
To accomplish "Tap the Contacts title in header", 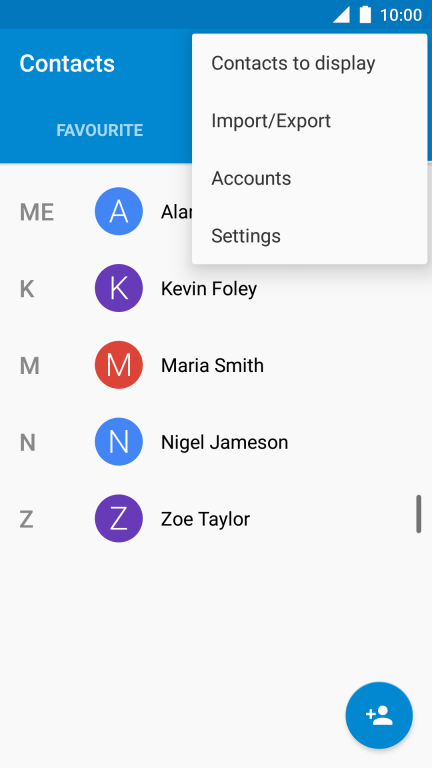I will tap(67, 63).
